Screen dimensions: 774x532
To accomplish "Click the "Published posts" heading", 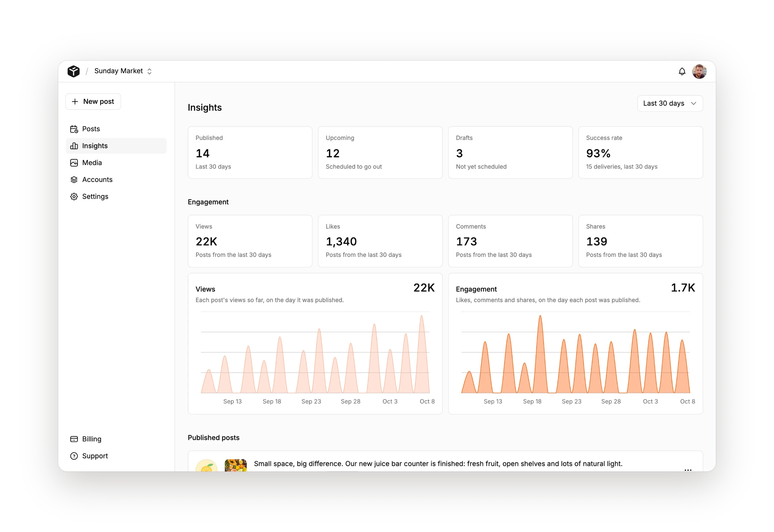I will pyautogui.click(x=213, y=438).
